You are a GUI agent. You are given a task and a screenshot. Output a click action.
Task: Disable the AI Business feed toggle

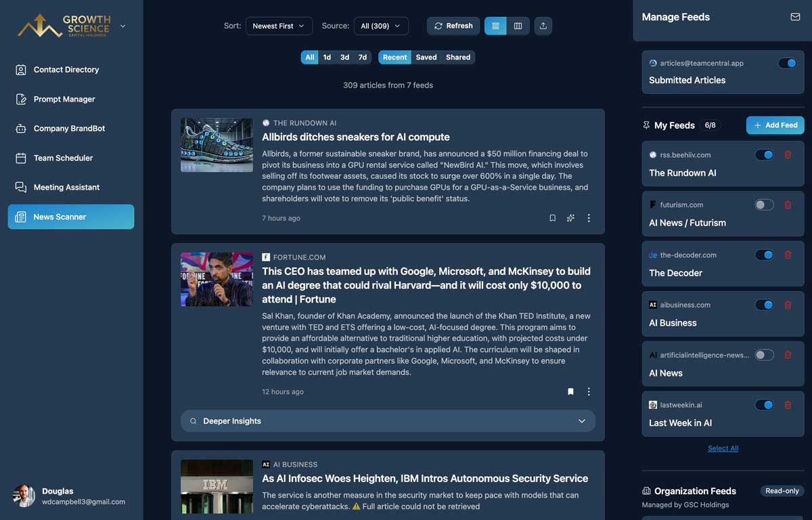click(764, 305)
